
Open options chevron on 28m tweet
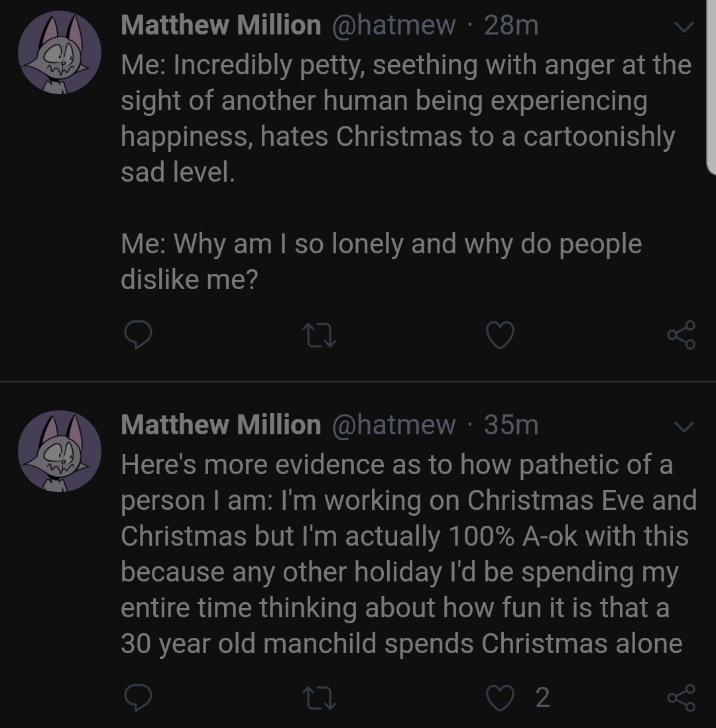click(684, 27)
